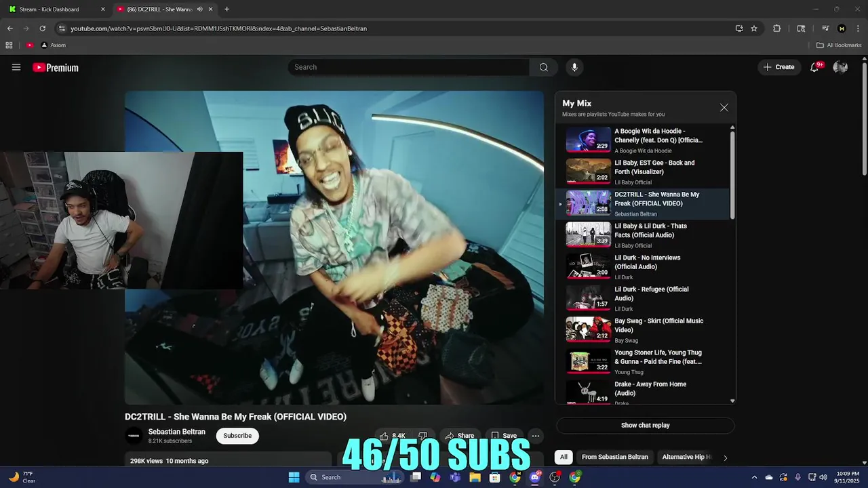
Task: Select the All filter chip
Action: pos(564,457)
